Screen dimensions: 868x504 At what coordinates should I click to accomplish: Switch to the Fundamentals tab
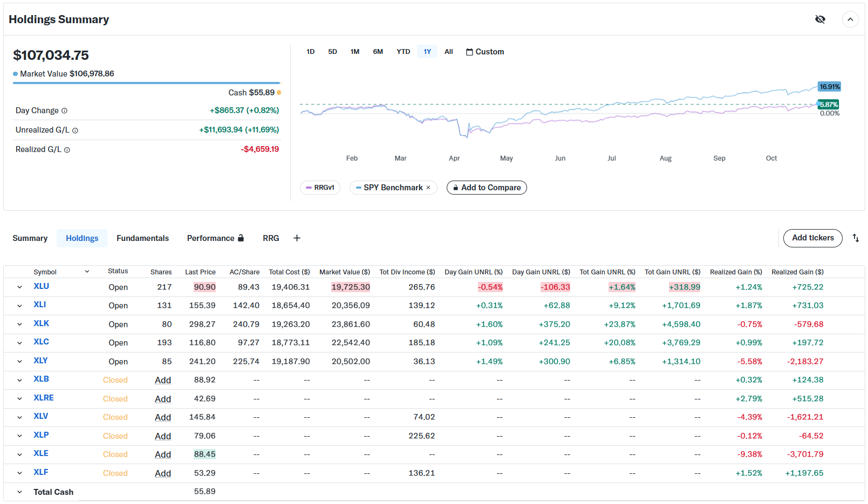coord(142,238)
